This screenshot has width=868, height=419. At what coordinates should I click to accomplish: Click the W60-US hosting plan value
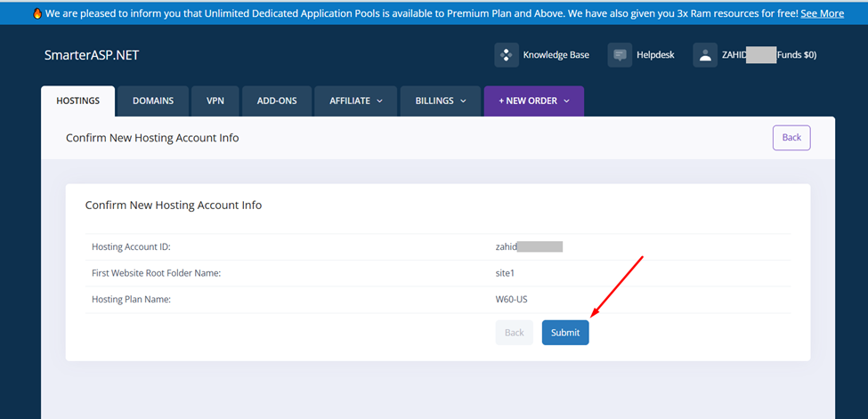[x=511, y=300]
